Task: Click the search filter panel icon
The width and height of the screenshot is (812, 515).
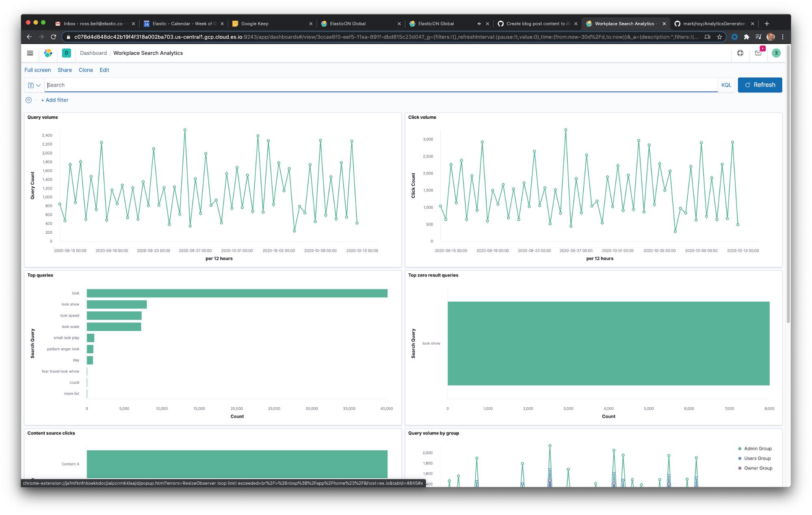Action: tap(28, 100)
